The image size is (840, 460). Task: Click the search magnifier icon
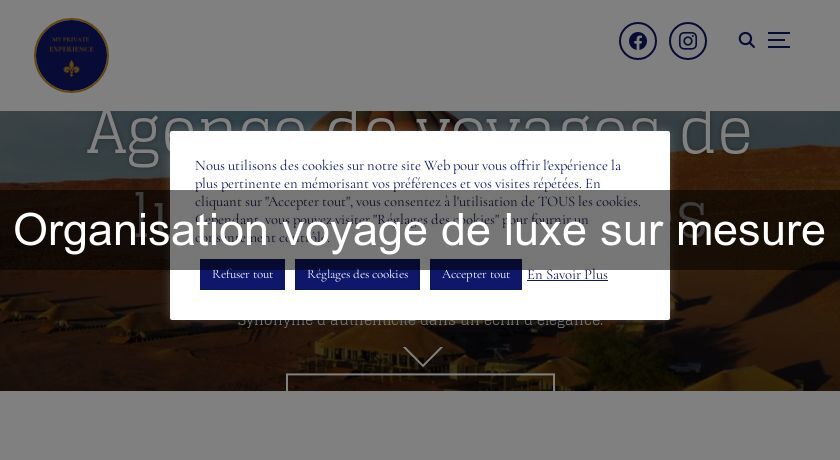click(746, 40)
